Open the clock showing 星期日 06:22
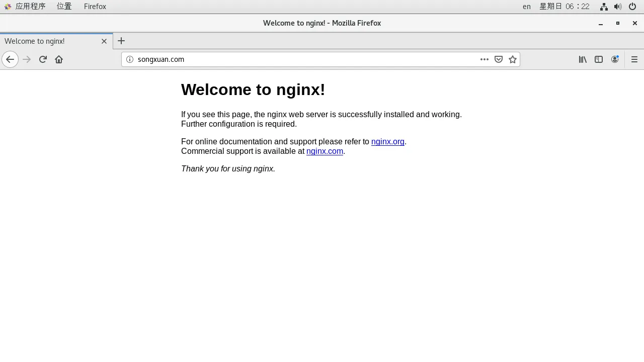Viewport: 644px width, 362px height. click(x=564, y=7)
